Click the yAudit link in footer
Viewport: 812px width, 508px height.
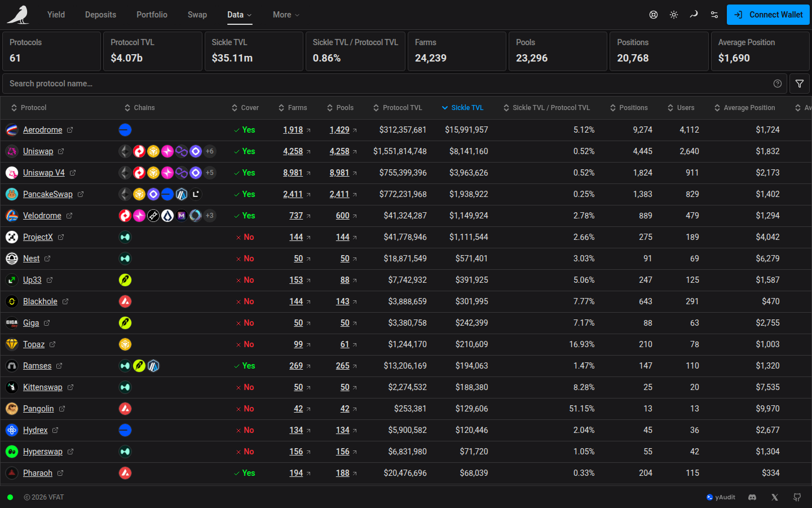point(721,497)
